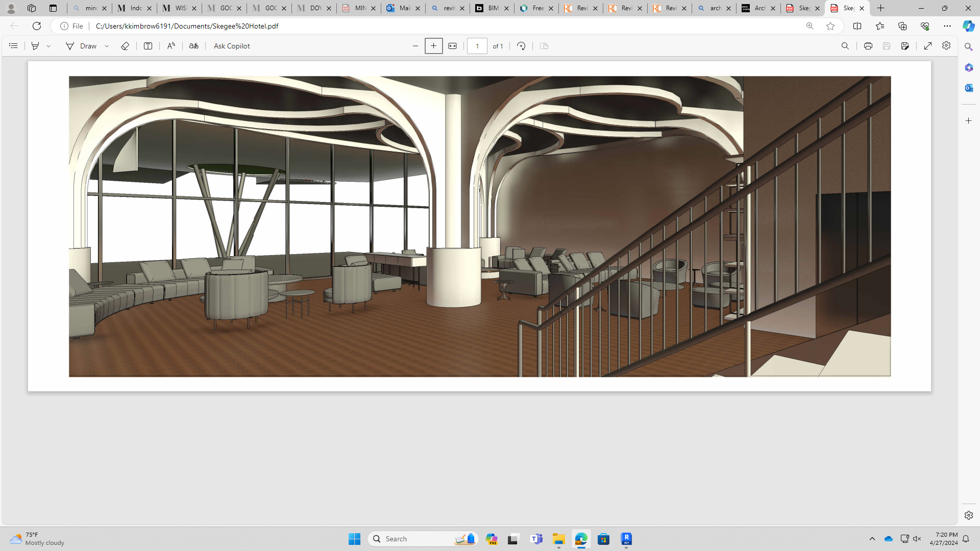Open a new browser tab
980x551 pixels.
(x=881, y=8)
